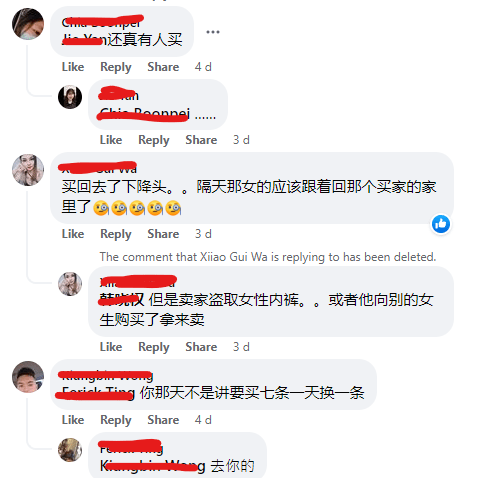This screenshot has height=478, width=489.
Task: Share the 买回去了下降头 comment
Action: tap(163, 234)
